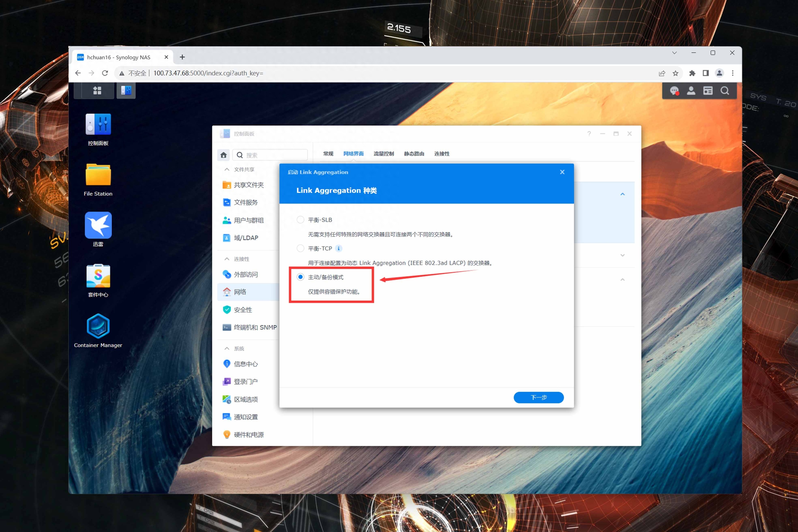Collapse the 连接性 sidebar section
Viewport: 798px width, 532px height.
227,259
